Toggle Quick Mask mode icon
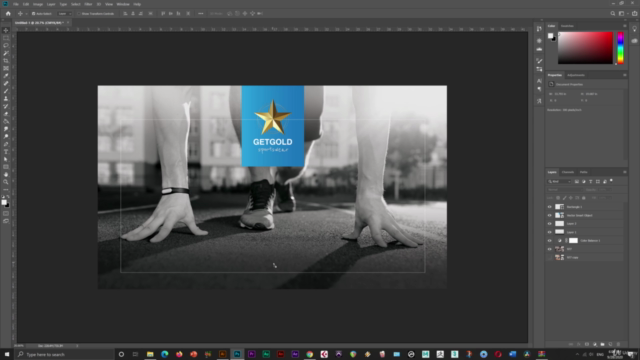The height and width of the screenshot is (360, 640). [6, 213]
